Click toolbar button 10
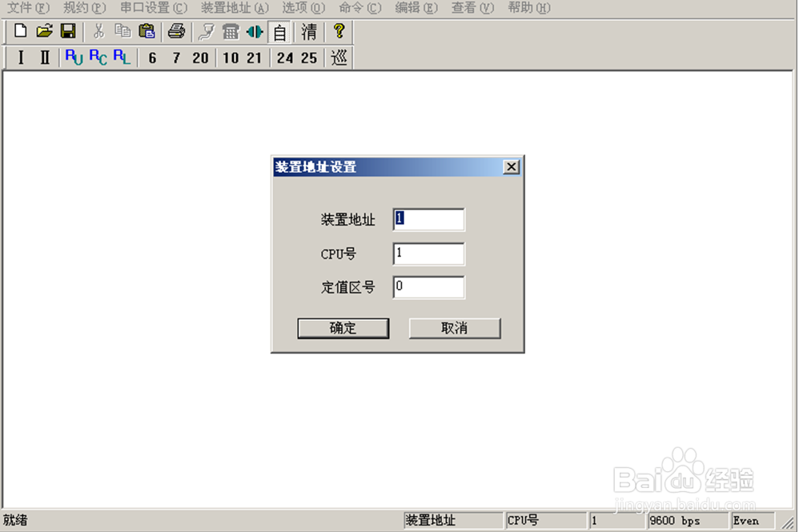Viewport: 799px width, 532px height. click(231, 58)
